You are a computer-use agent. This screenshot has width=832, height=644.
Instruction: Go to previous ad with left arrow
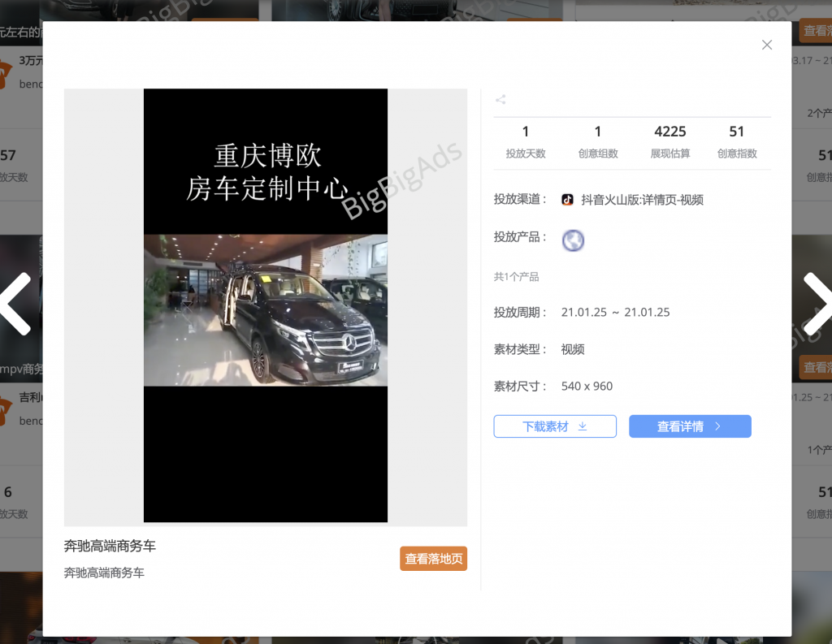pyautogui.click(x=16, y=304)
